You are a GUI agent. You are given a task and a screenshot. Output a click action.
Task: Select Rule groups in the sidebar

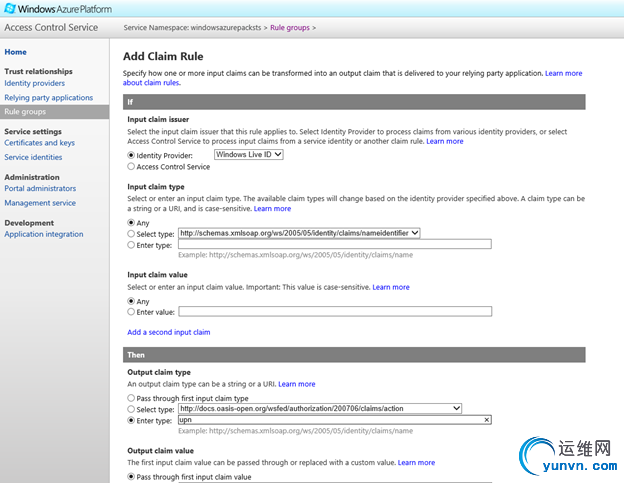(x=54, y=112)
